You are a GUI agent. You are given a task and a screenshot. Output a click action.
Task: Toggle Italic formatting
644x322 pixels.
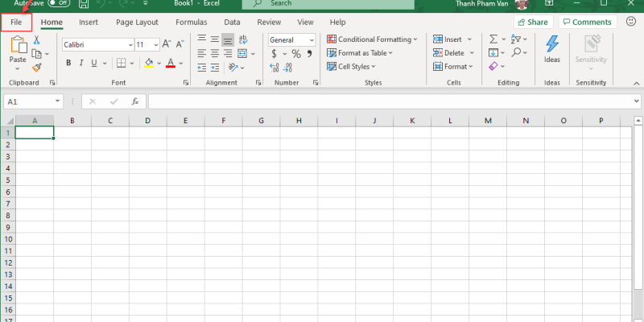click(82, 63)
